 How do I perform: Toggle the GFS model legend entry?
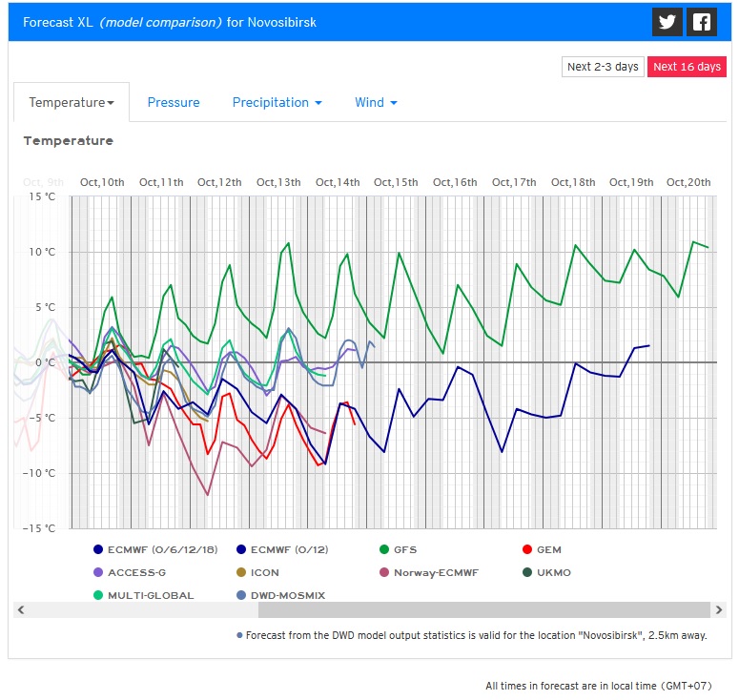(x=404, y=549)
